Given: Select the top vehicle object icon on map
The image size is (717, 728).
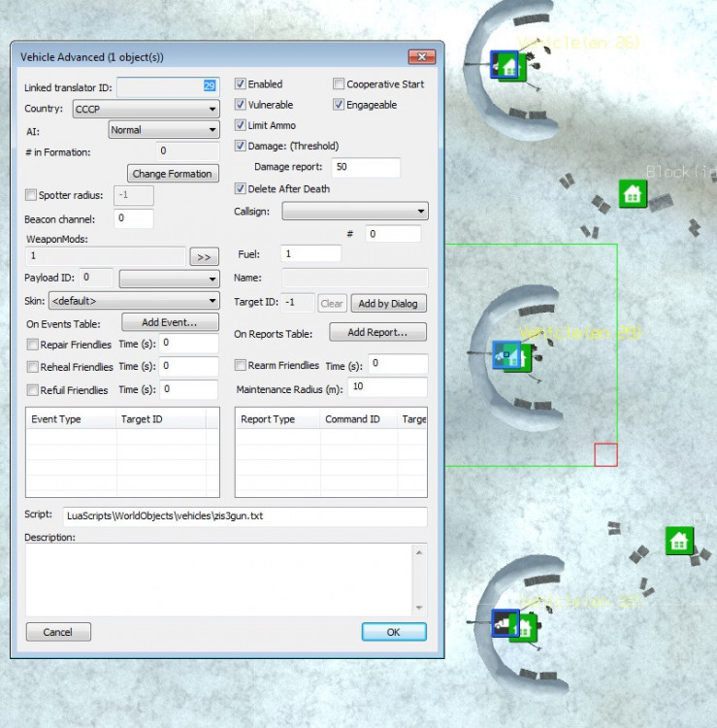Looking at the screenshot, I should tap(507, 66).
